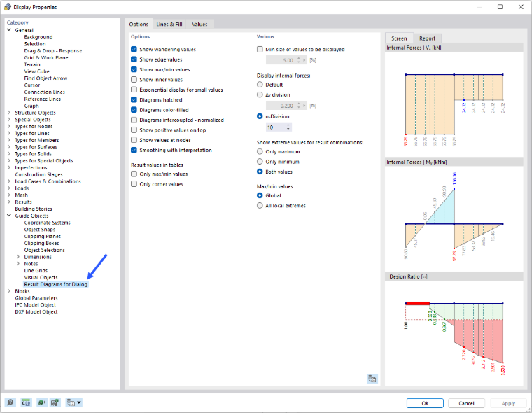This screenshot has width=532, height=413.
Task: Check Show positive values on top
Action: coord(134,129)
